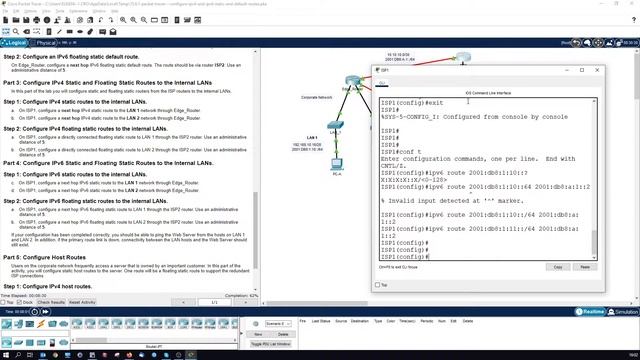Viewport: 640px width, 360px height.
Task: Select the CLI tab in ISP1 window
Action: [x=382, y=83]
